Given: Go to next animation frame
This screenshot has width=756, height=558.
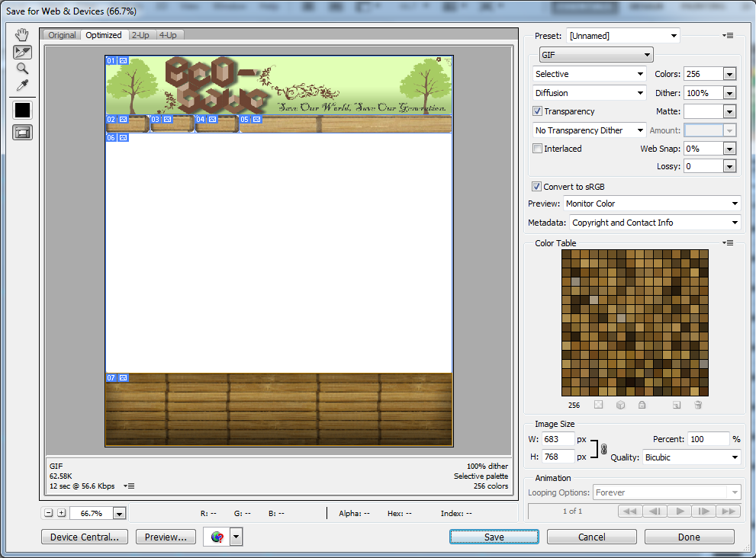Looking at the screenshot, I should click(x=704, y=511).
